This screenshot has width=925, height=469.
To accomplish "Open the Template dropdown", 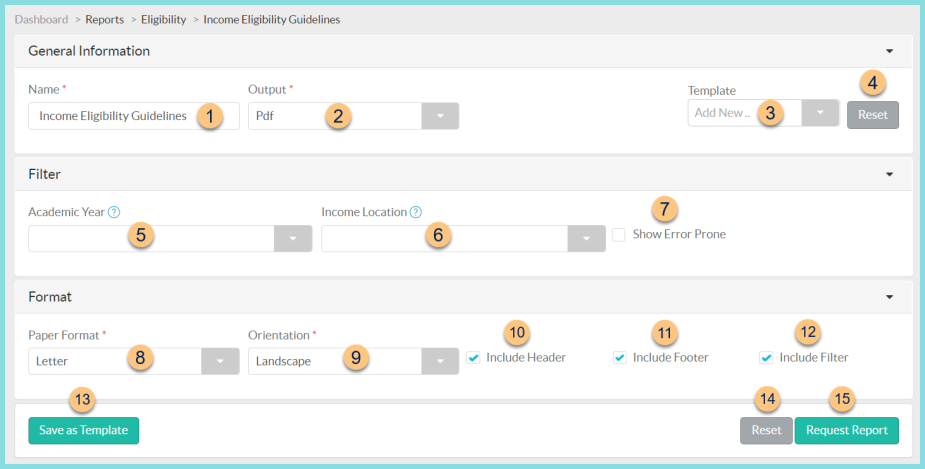I will (820, 113).
